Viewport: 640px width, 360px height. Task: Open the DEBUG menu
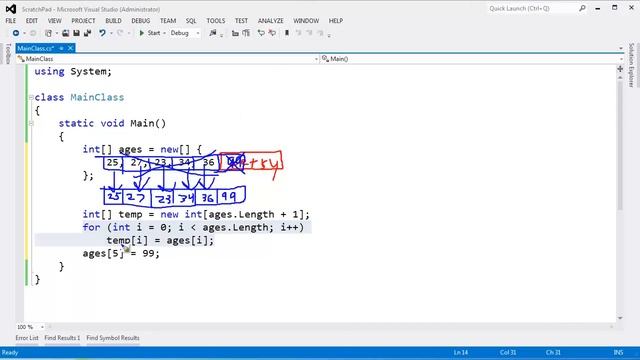tap(140, 21)
